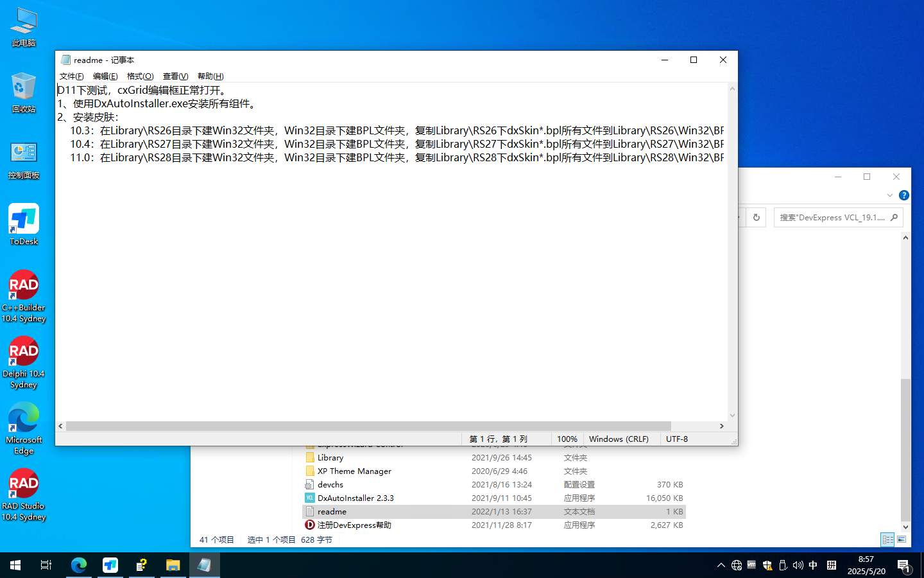
Task: Click the line mentioning DxAutoInstaller.exe
Action: pyautogui.click(x=157, y=103)
